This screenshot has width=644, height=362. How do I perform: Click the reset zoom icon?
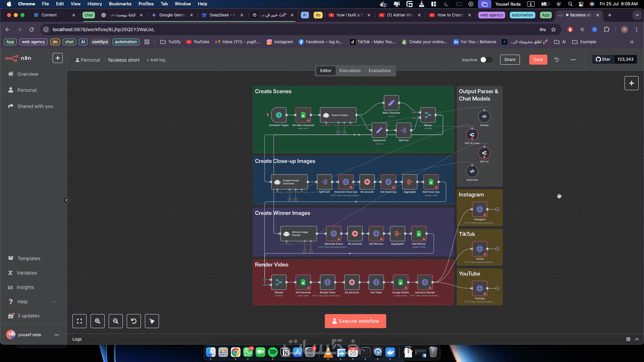[x=134, y=321]
